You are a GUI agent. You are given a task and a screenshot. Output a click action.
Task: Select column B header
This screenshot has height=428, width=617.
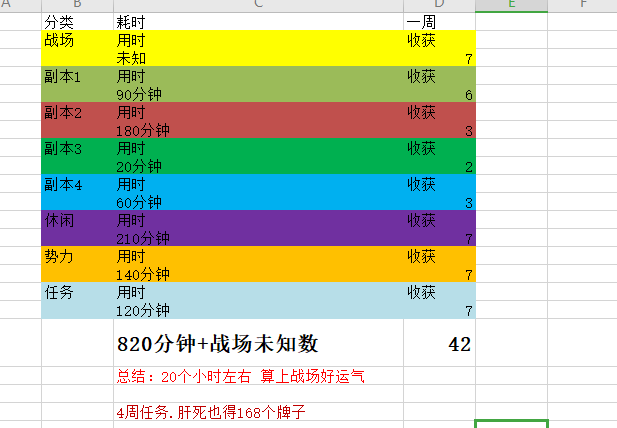[x=77, y=5]
